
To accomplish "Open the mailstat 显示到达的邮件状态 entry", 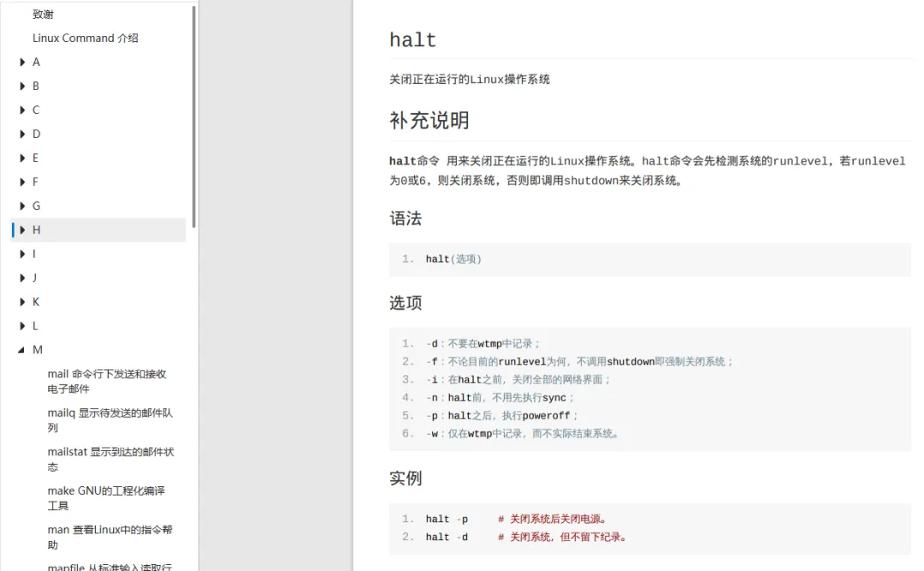I will pos(110,459).
